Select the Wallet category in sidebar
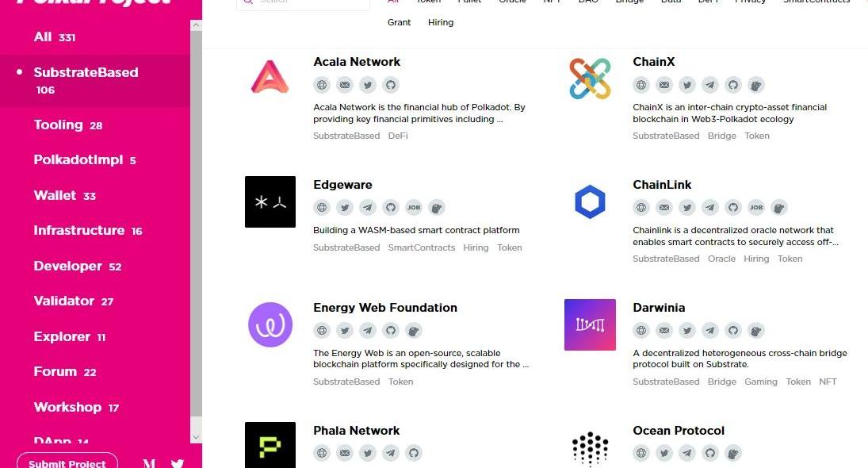The height and width of the screenshot is (468, 868). [x=55, y=195]
